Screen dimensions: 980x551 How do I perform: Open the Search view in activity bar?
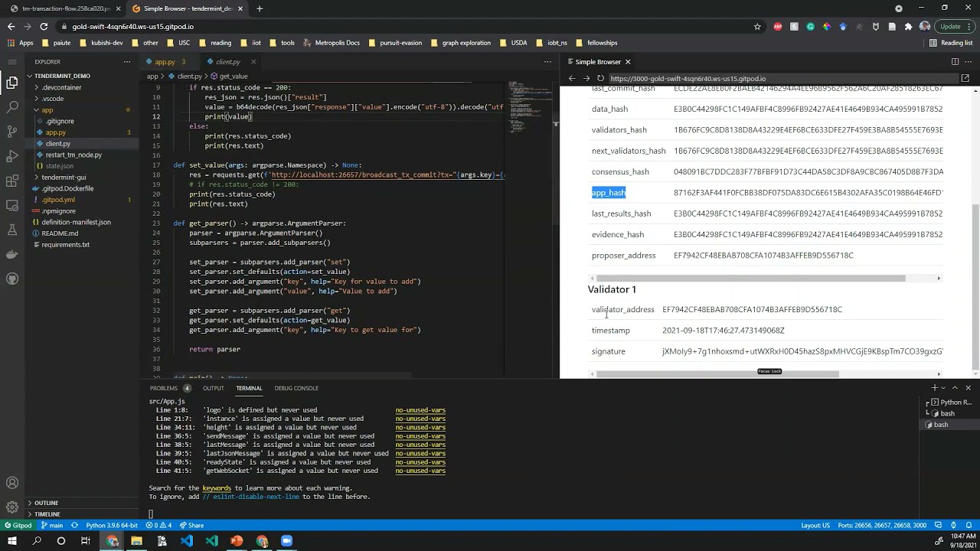12,107
